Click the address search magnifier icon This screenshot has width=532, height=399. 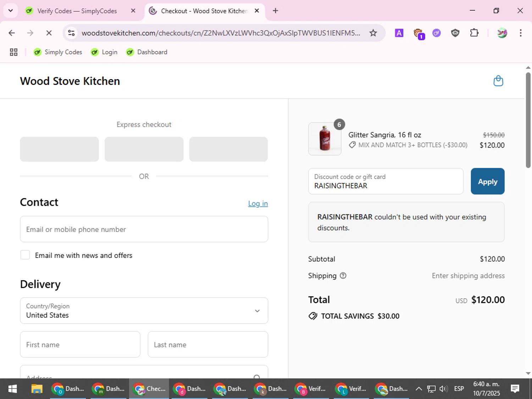[x=257, y=377]
